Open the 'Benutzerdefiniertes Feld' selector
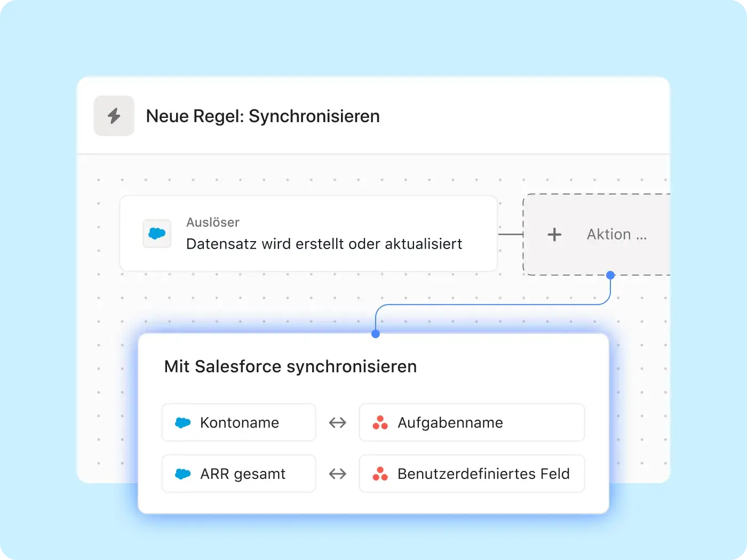747x560 pixels. click(472, 474)
